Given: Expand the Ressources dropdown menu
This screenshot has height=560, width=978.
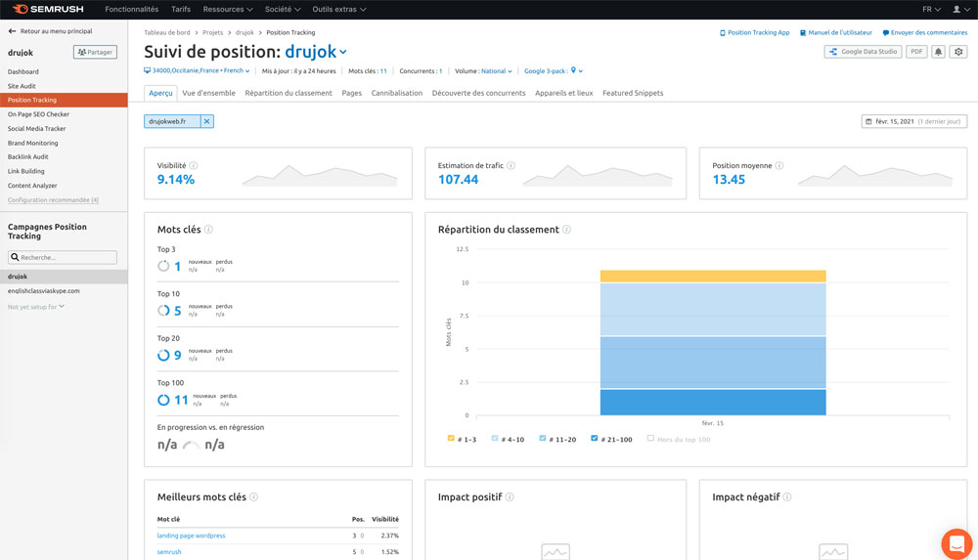Looking at the screenshot, I should pyautogui.click(x=228, y=10).
